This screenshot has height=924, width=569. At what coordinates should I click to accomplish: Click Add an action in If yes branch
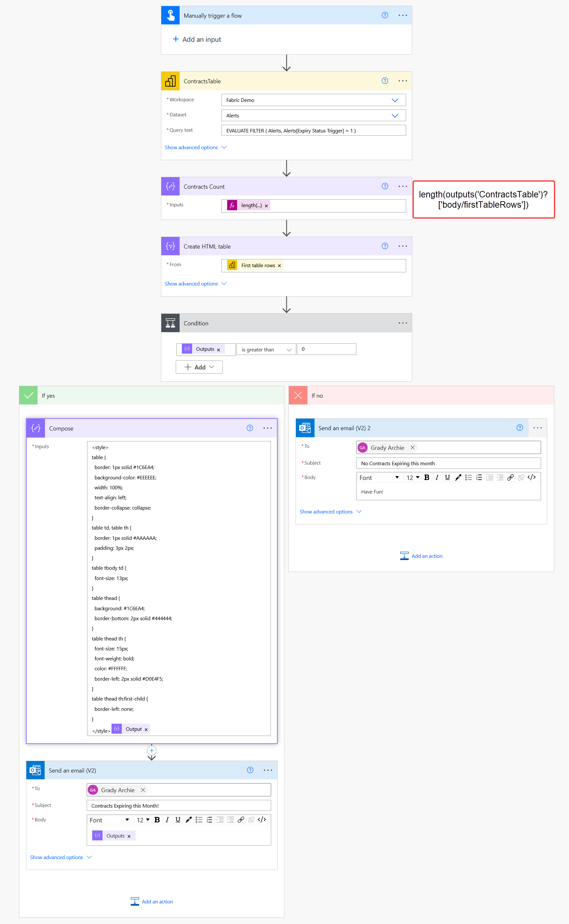152,902
